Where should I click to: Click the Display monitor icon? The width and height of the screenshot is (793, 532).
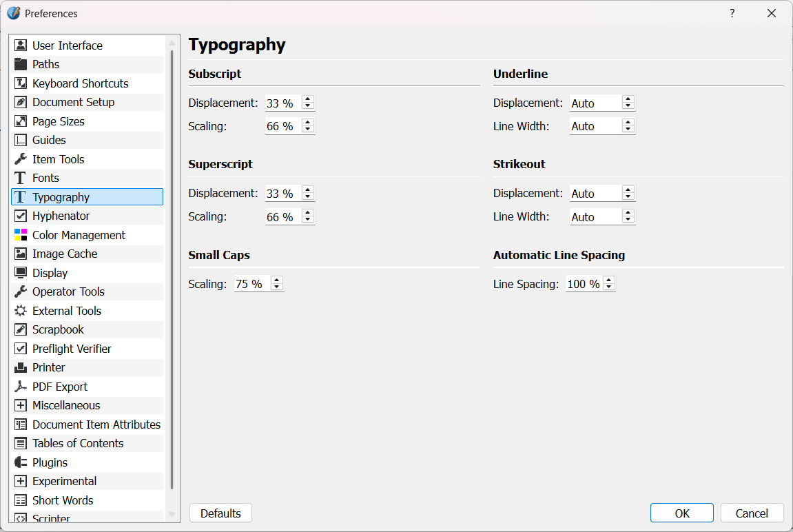click(x=21, y=273)
